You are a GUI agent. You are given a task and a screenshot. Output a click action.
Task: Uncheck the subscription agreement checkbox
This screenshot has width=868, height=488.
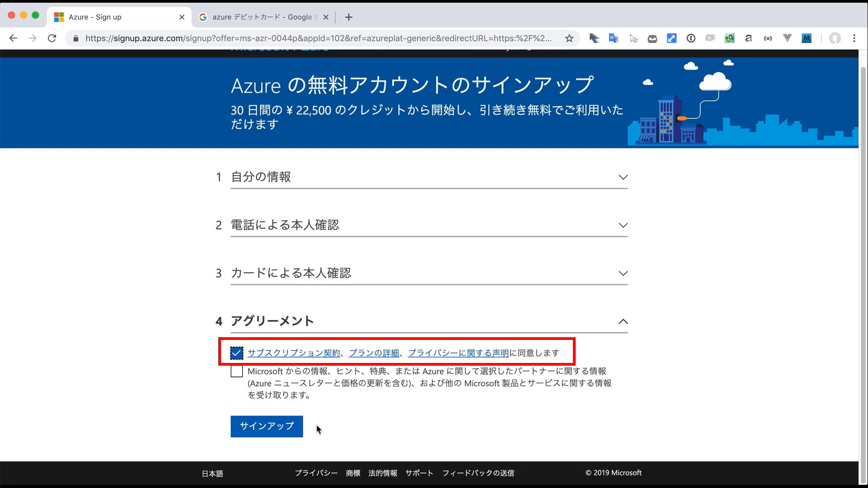pyautogui.click(x=237, y=353)
